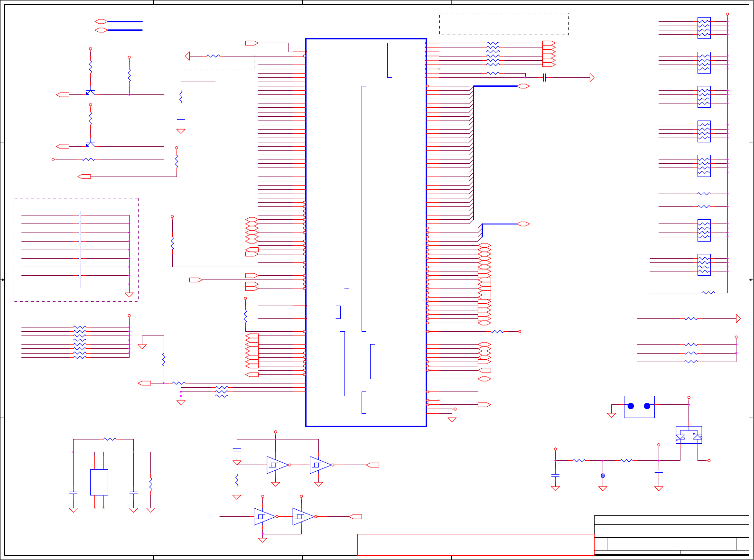
Task: Click the upper thick blue bus line legend
Action: [125, 21]
